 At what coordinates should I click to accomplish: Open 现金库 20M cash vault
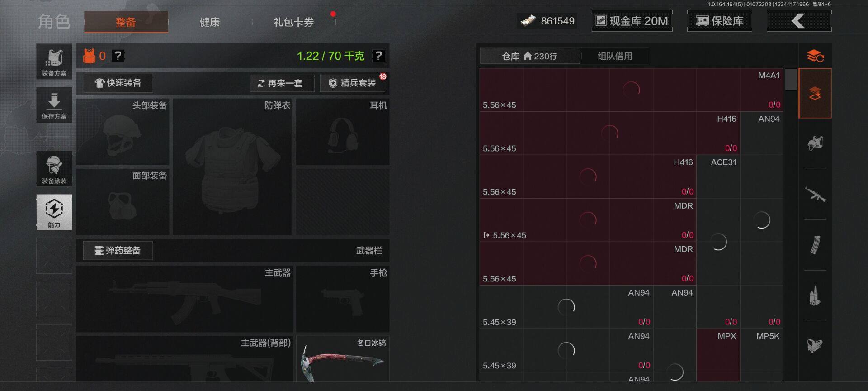coord(632,21)
